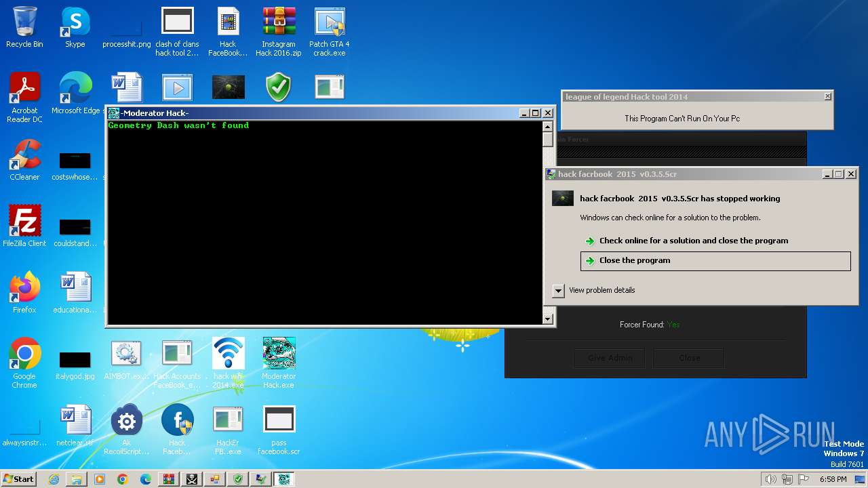Open the Recycle Bin desktop icon

pyautogui.click(x=24, y=27)
